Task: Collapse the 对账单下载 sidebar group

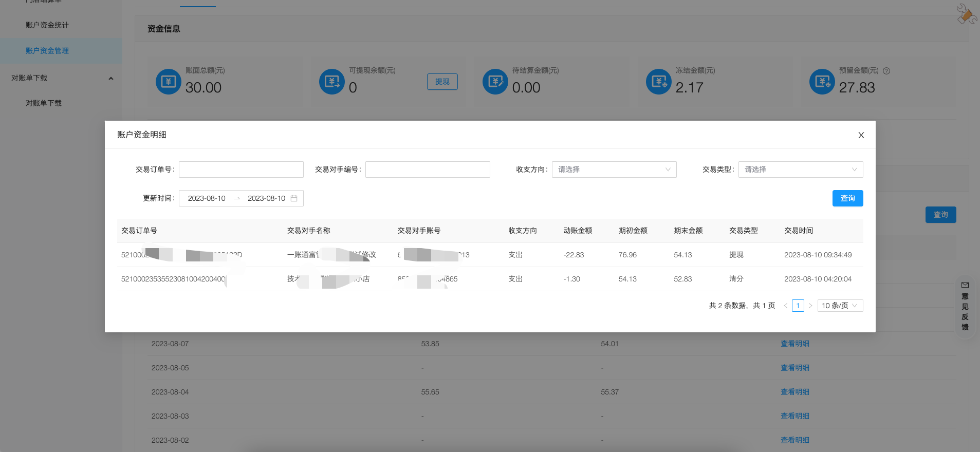Action: click(110, 78)
